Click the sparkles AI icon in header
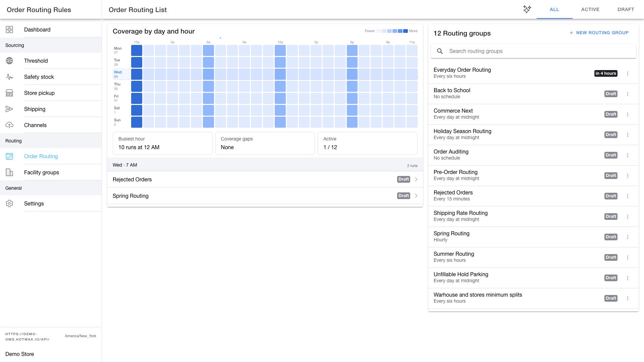 [x=527, y=9]
